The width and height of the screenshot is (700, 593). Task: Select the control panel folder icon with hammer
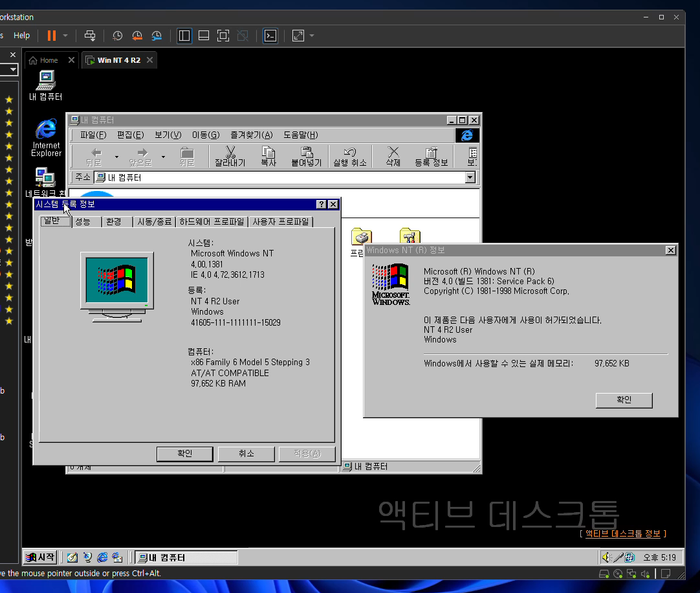point(410,236)
